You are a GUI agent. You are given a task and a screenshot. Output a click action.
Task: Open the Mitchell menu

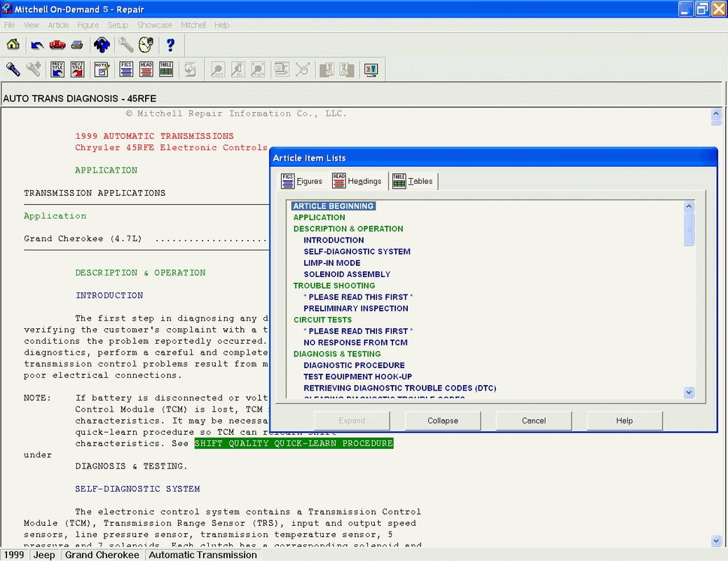tap(193, 25)
